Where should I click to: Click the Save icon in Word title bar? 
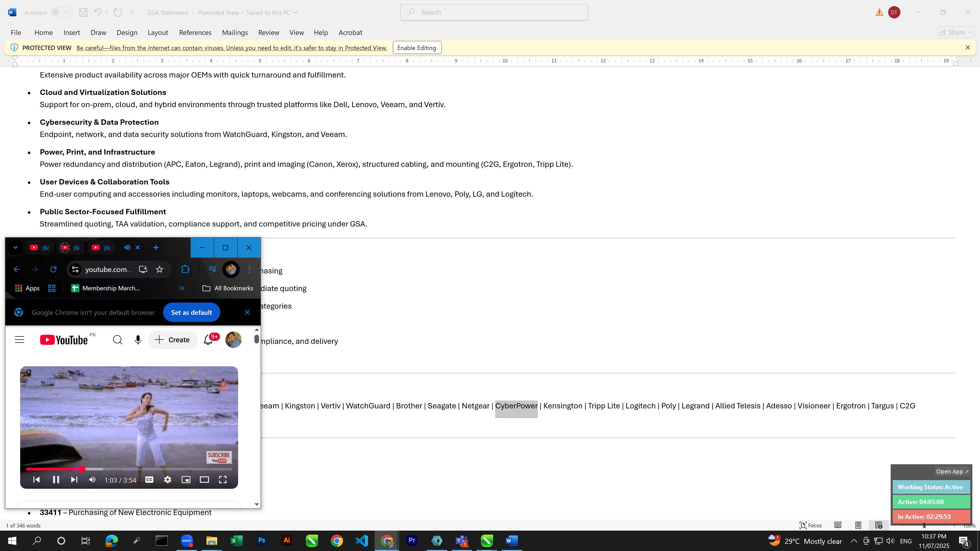pos(83,12)
